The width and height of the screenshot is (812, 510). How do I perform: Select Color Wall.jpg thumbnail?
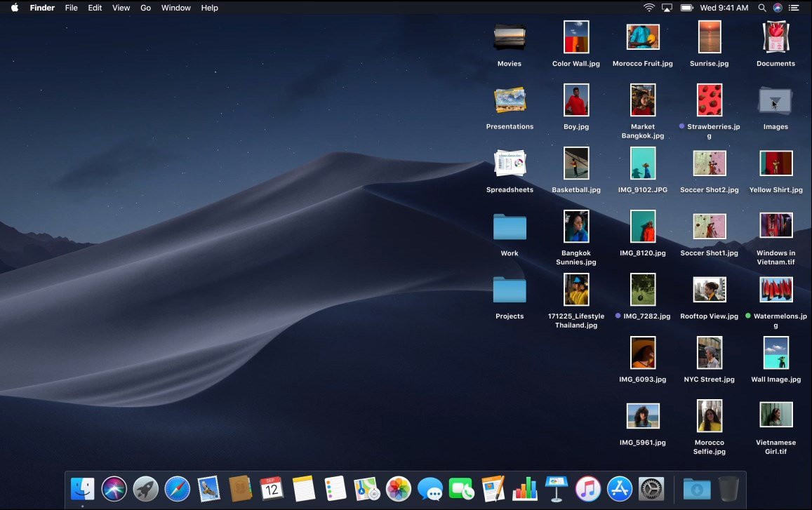pos(576,36)
